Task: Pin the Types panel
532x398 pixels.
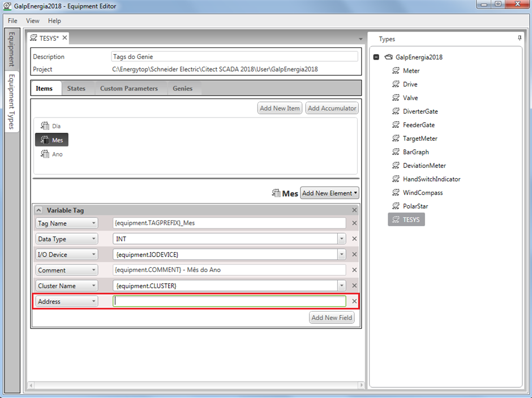Action: click(520, 38)
